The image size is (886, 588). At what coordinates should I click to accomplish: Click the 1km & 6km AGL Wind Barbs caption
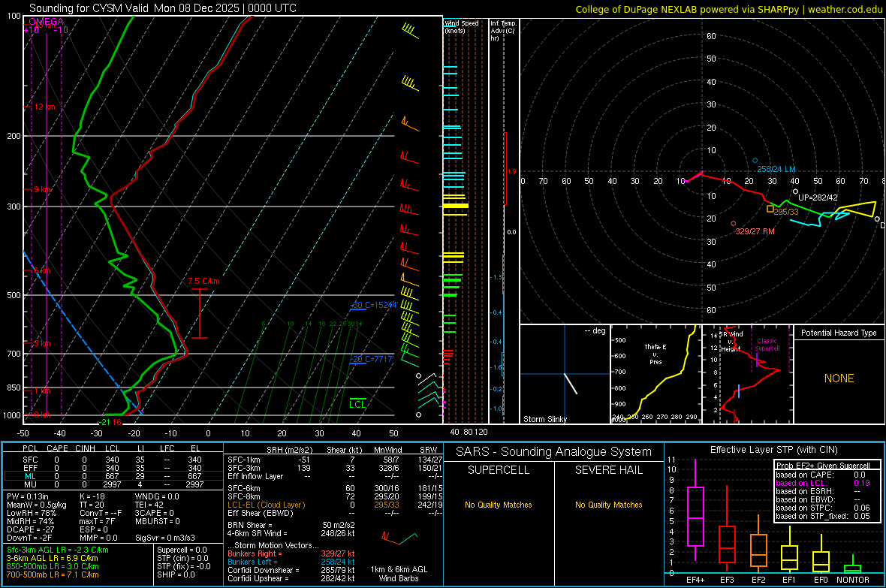tap(399, 574)
